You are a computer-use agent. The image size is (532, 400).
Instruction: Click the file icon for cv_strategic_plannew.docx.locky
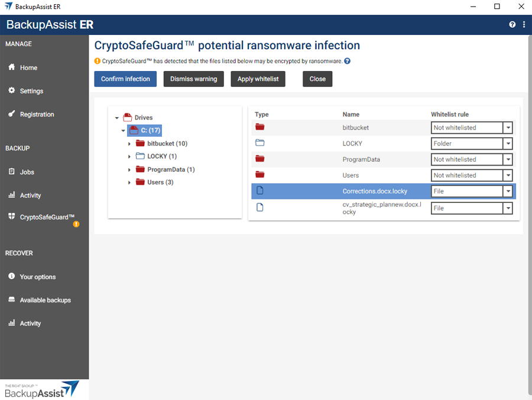click(260, 207)
